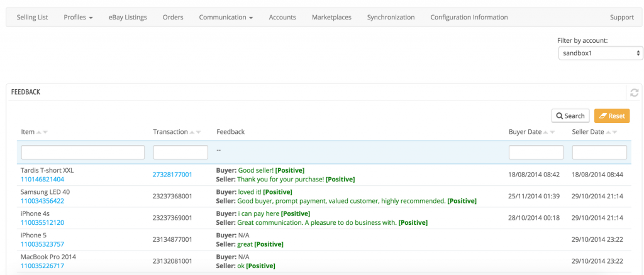This screenshot has width=644, height=275.
Task: Open the Selling List page
Action: [x=33, y=17]
